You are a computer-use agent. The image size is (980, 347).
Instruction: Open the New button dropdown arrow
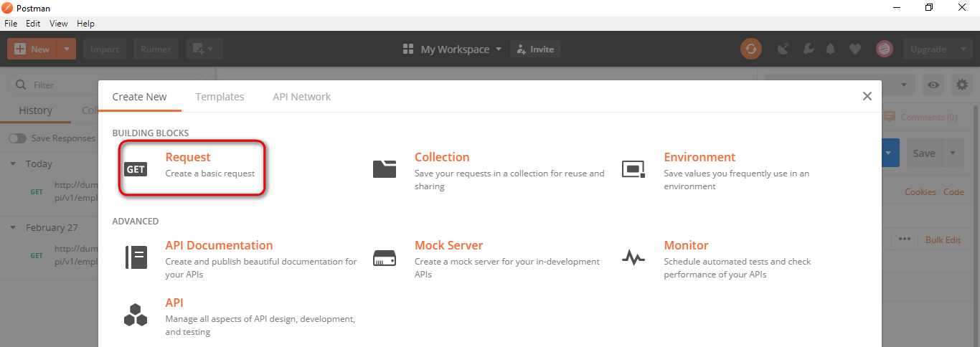66,49
